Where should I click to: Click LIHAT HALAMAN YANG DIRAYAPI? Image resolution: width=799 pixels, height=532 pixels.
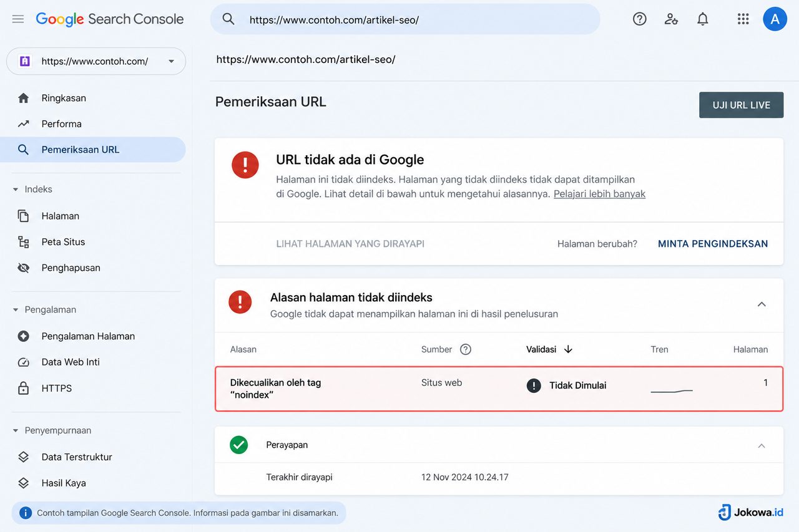coord(350,244)
